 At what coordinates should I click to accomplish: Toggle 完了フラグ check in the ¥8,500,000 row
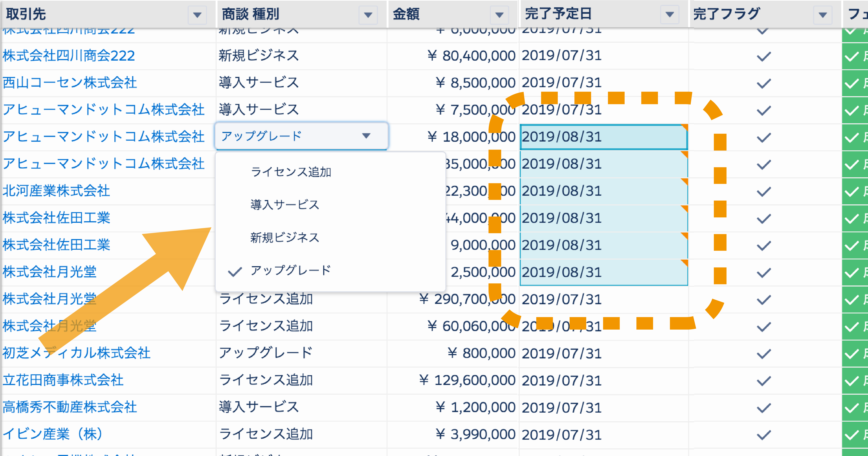pyautogui.click(x=763, y=83)
